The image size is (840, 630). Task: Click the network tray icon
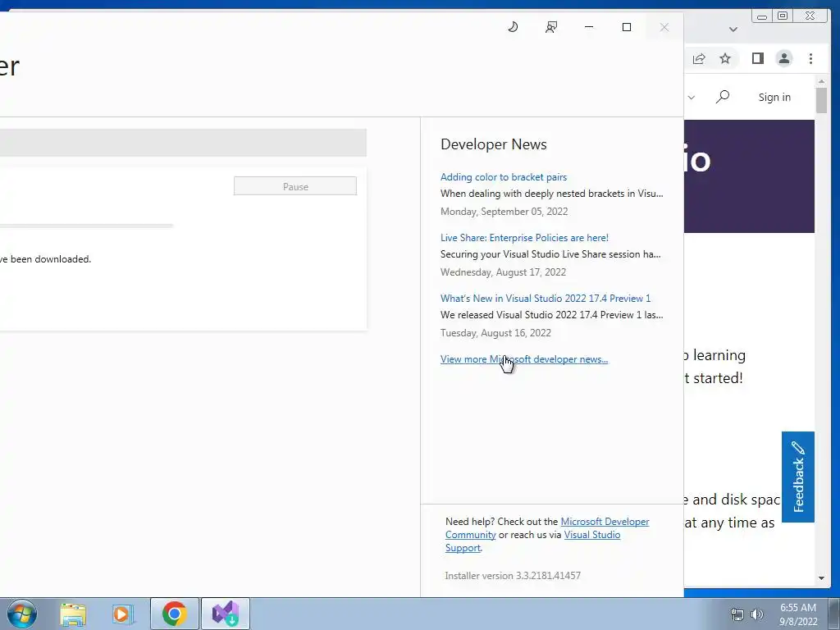(x=737, y=614)
